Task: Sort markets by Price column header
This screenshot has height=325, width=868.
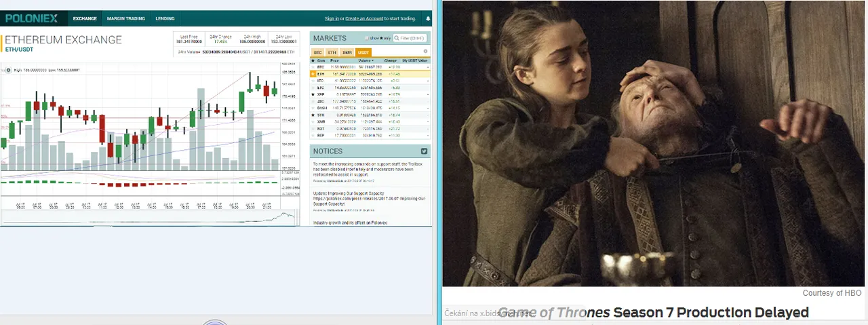Action: coord(334,60)
